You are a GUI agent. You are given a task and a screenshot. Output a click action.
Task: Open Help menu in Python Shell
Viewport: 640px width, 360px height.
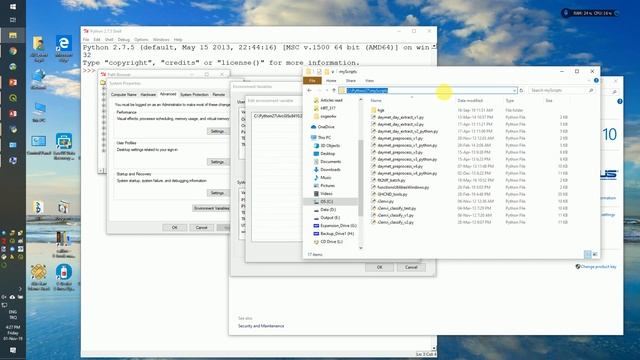178,40
